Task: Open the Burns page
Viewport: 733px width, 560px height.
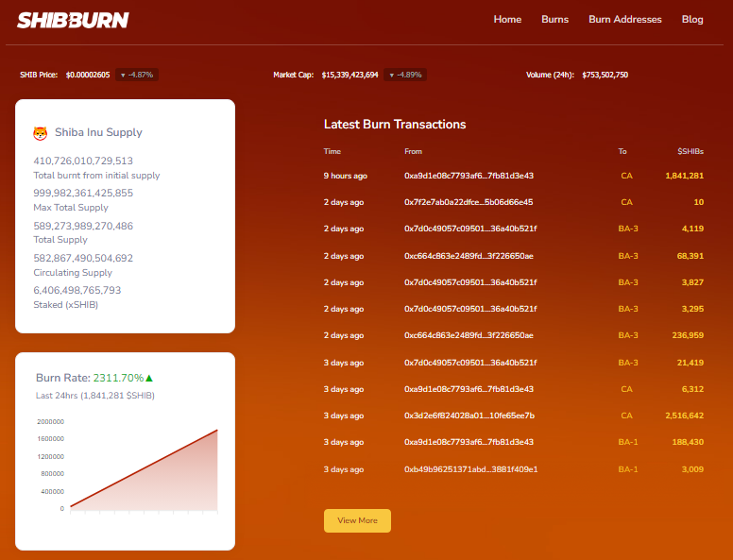Action: point(554,19)
